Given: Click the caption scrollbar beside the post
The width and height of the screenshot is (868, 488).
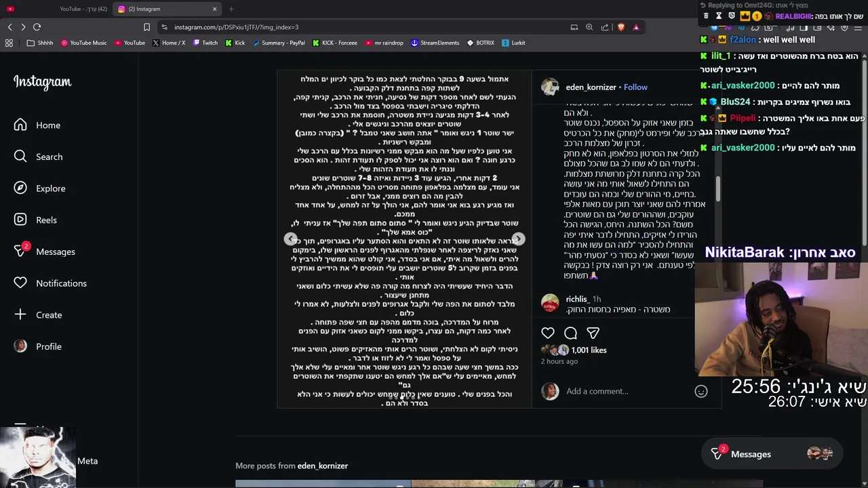Looking at the screenshot, I should (x=718, y=190).
